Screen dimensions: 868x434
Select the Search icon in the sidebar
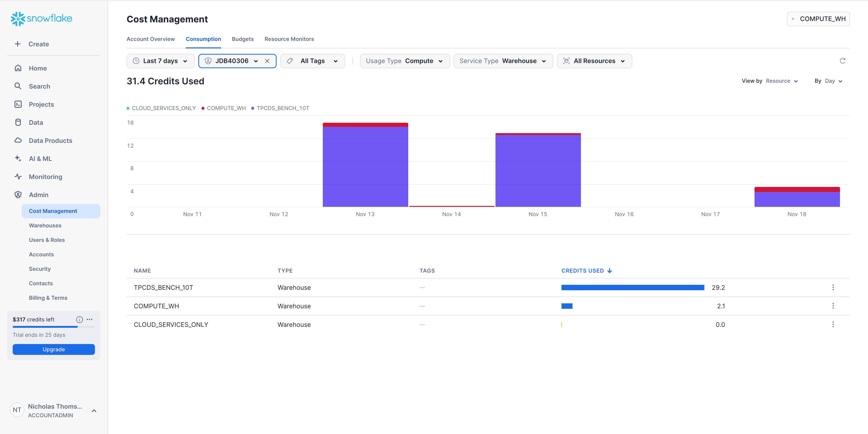point(18,86)
